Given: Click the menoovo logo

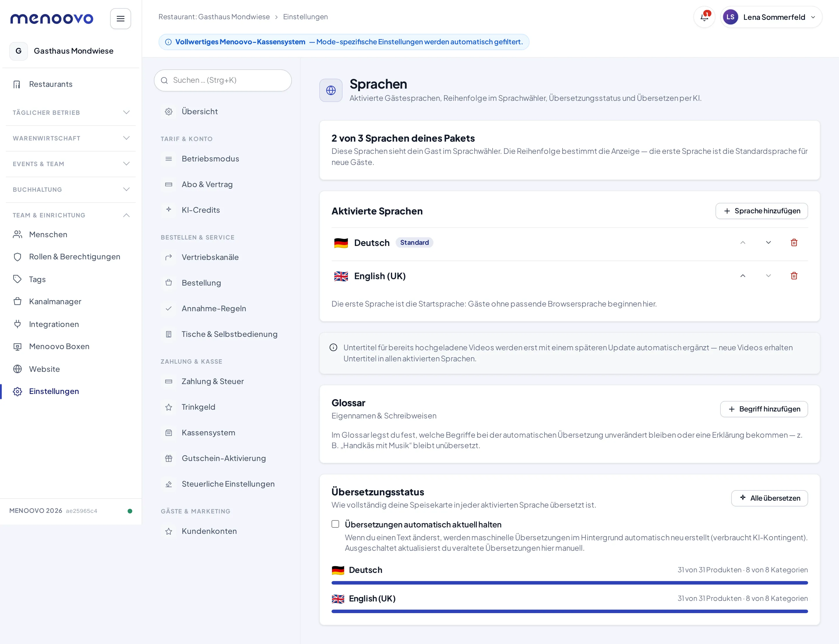Looking at the screenshot, I should coord(52,18).
